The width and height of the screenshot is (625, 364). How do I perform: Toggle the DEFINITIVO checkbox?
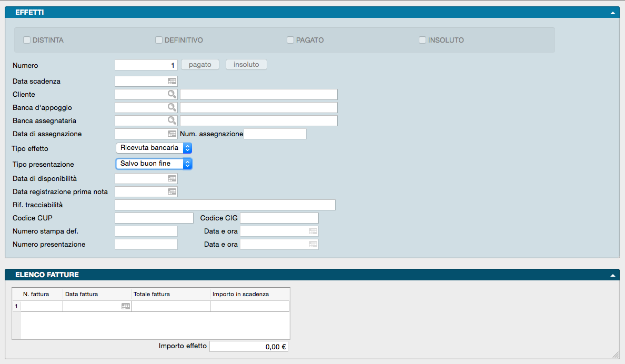pos(159,40)
